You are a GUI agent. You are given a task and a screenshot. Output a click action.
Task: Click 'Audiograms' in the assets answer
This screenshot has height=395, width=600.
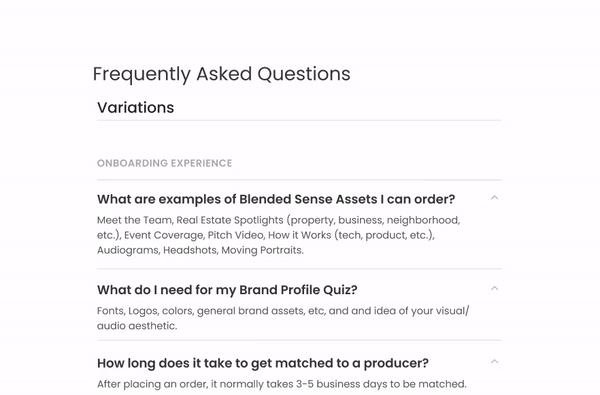[x=128, y=250]
